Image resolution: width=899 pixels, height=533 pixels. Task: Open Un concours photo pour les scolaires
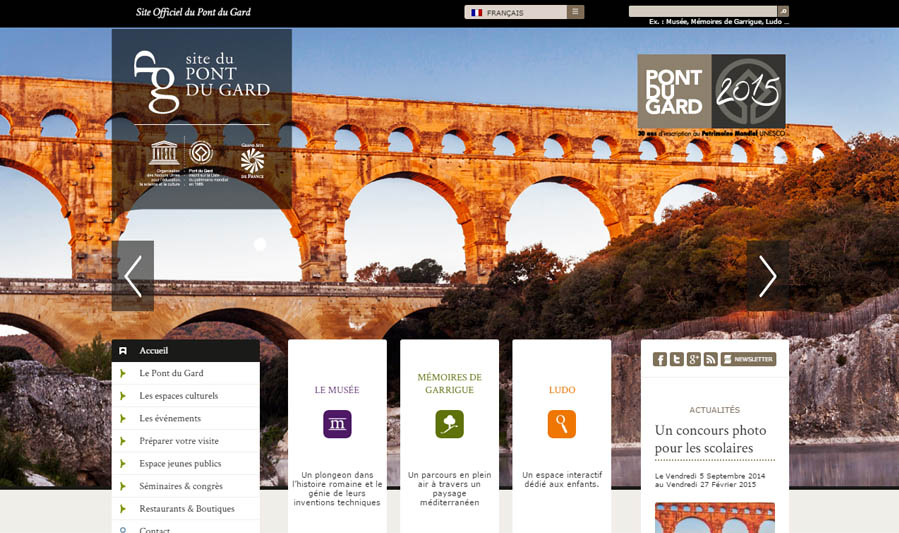pos(711,439)
